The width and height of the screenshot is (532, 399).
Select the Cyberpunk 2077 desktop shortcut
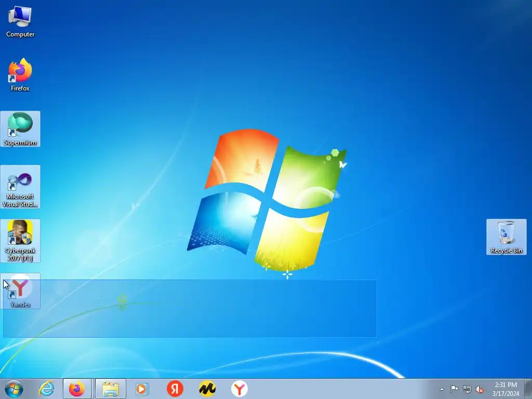(x=20, y=241)
